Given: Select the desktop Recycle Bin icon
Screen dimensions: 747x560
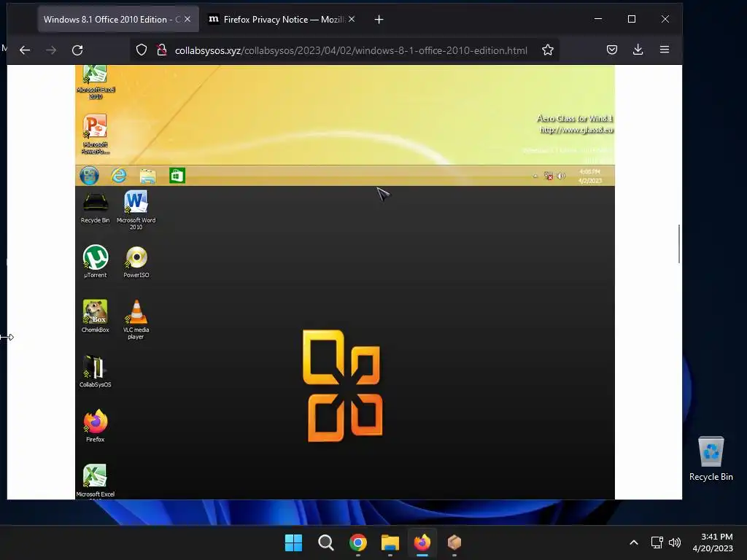Looking at the screenshot, I should pos(711,459).
